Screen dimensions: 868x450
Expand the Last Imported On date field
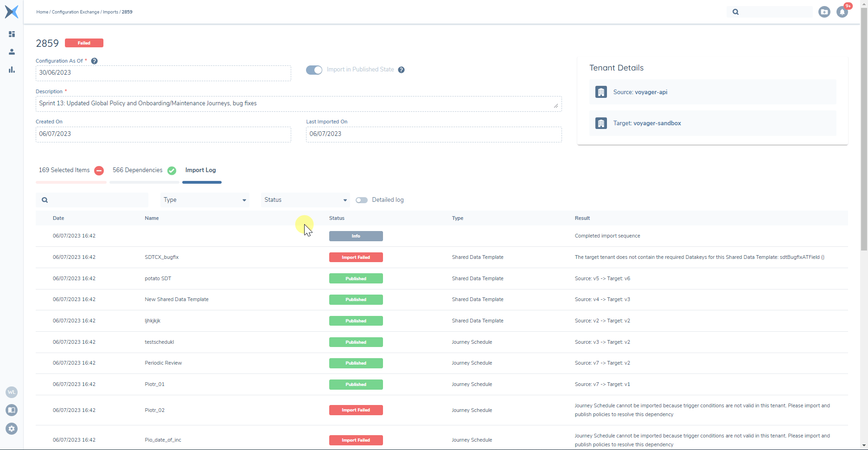[x=433, y=134]
